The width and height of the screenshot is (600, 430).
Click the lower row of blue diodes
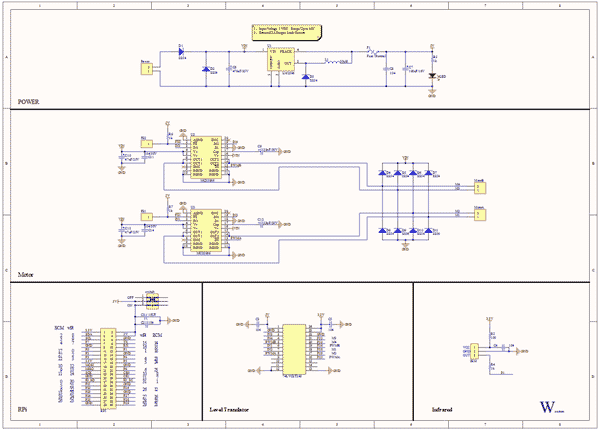404,231
